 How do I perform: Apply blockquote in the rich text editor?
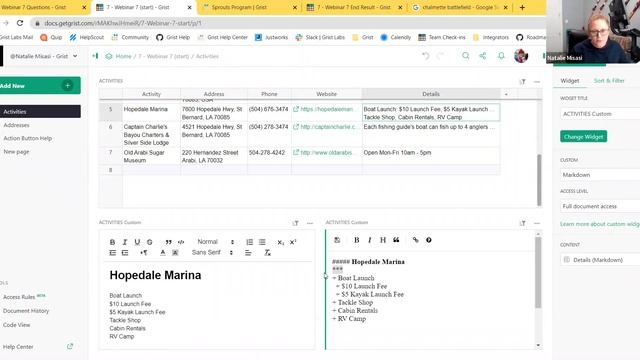pyautogui.click(x=168, y=242)
